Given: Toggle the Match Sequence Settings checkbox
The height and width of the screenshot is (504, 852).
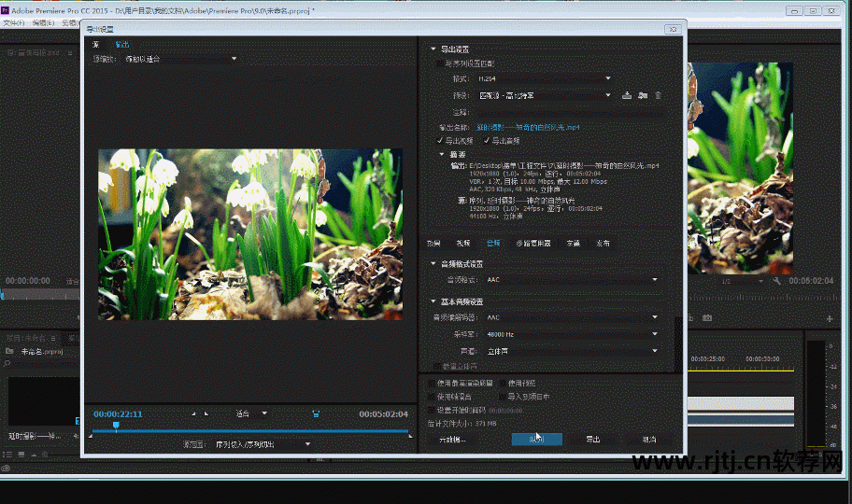Looking at the screenshot, I should [440, 63].
